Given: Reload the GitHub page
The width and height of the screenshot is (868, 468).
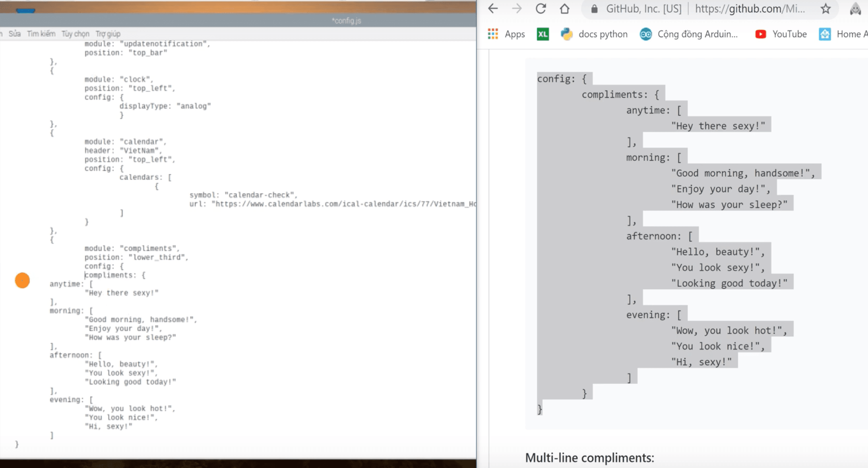Looking at the screenshot, I should [541, 9].
